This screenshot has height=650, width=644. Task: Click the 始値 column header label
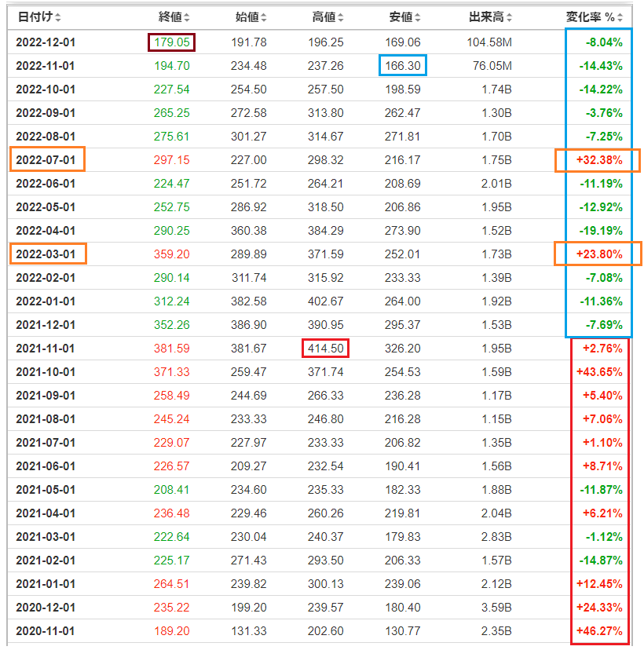click(247, 17)
